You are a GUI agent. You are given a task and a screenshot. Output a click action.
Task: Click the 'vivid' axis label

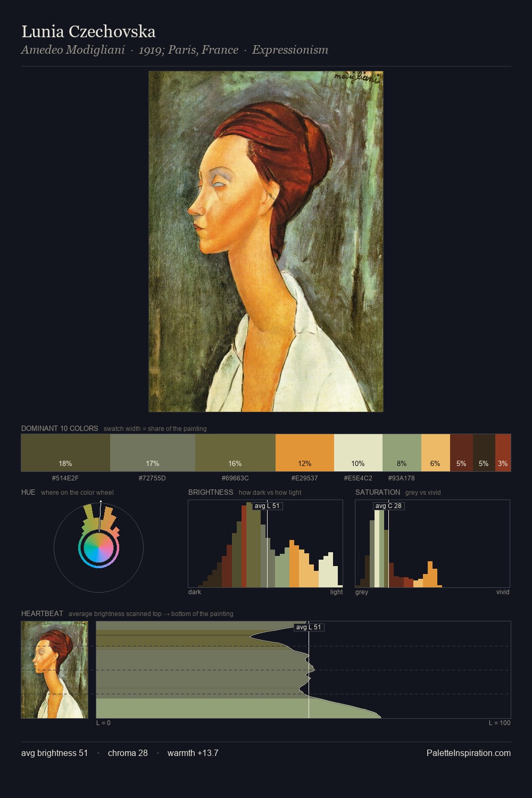pos(503,592)
